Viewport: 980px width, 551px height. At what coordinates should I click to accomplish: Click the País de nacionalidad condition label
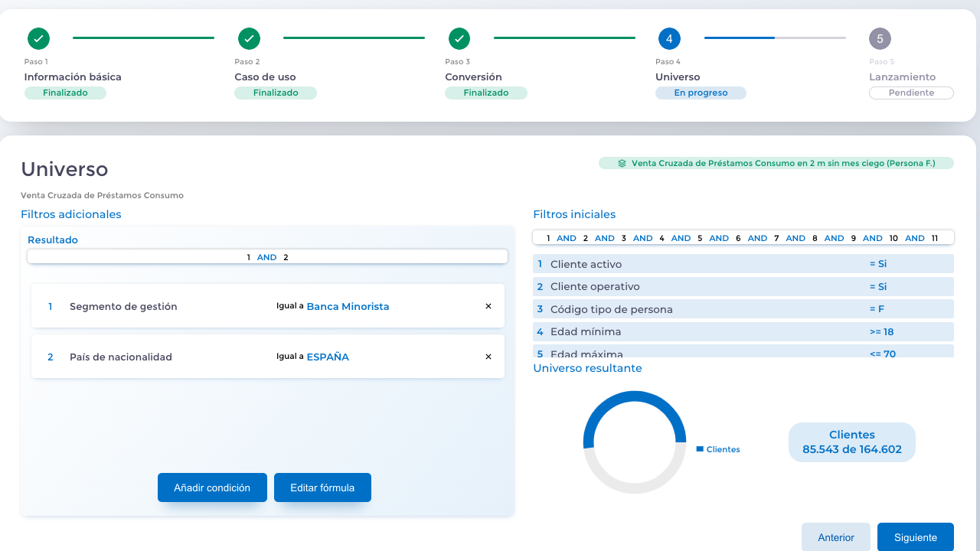pos(121,357)
